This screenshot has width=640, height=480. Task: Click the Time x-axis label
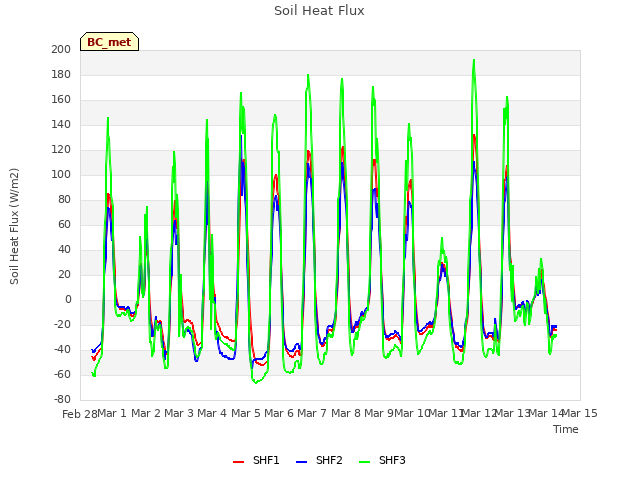(x=566, y=429)
